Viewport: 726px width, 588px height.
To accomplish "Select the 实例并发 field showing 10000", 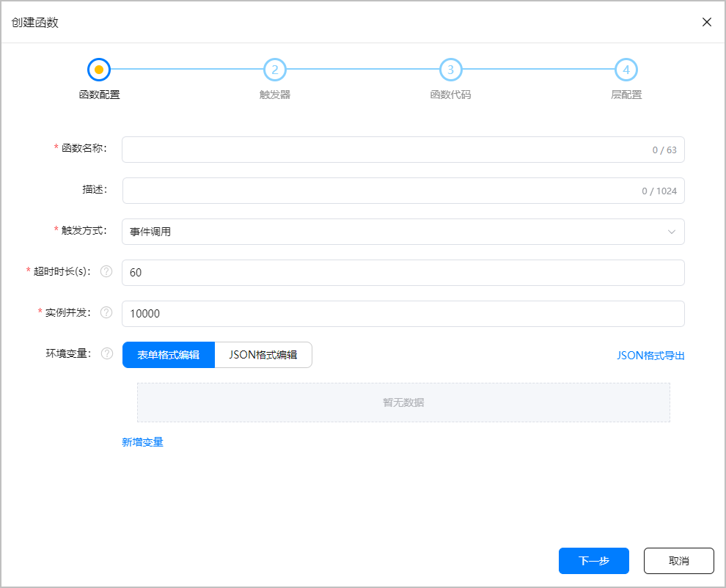I will click(403, 314).
